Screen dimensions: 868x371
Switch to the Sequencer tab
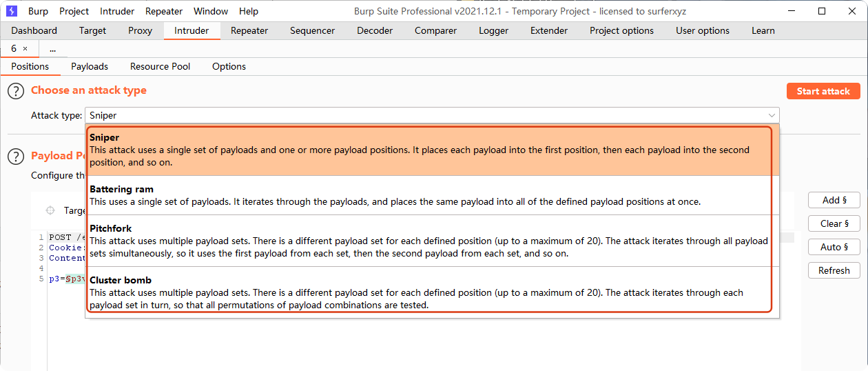coord(312,30)
